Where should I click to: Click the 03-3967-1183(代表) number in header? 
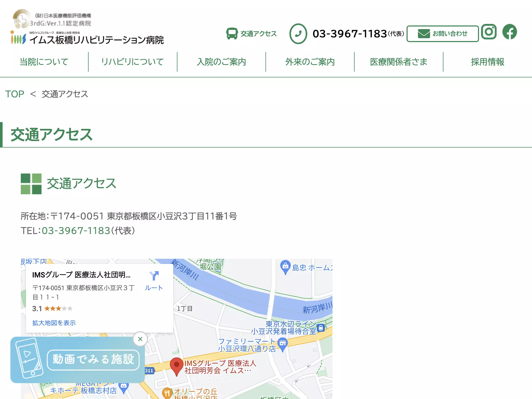click(358, 34)
